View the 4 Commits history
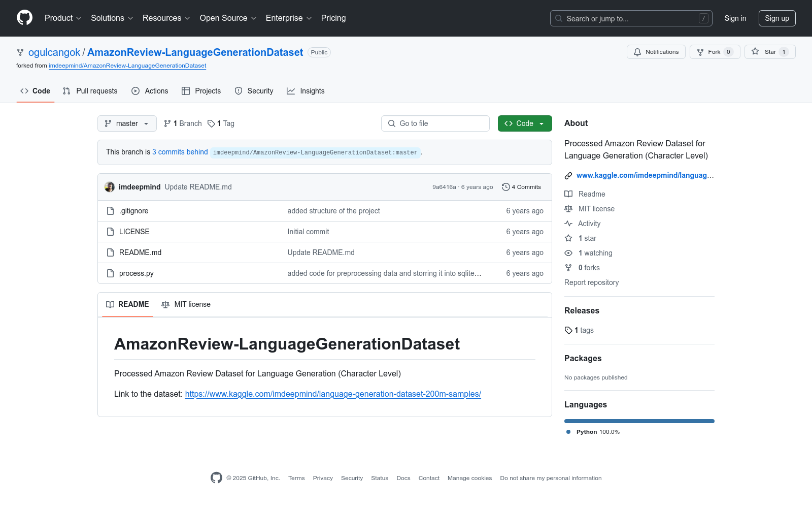The width and height of the screenshot is (812, 508). tap(521, 187)
